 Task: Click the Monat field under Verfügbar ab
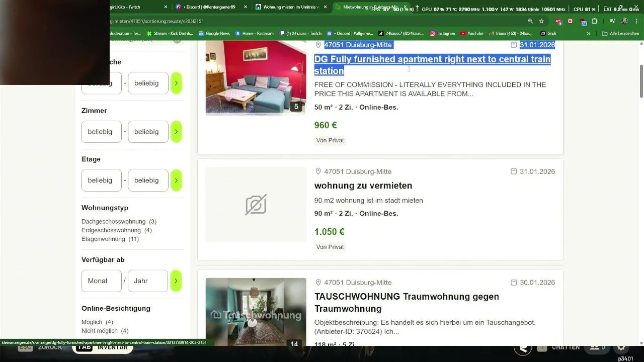[x=102, y=281]
